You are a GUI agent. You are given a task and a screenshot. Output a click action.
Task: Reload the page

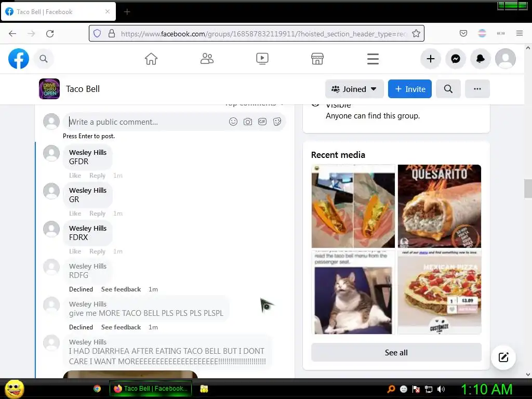(x=50, y=34)
